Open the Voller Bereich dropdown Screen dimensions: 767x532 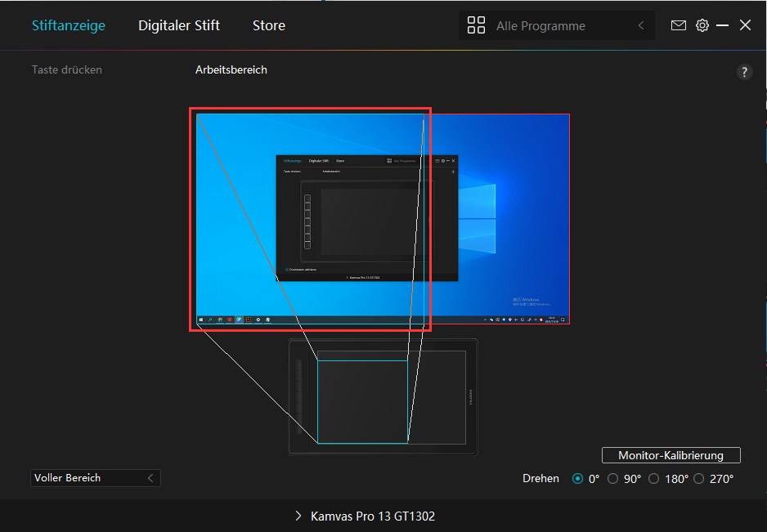click(x=96, y=478)
